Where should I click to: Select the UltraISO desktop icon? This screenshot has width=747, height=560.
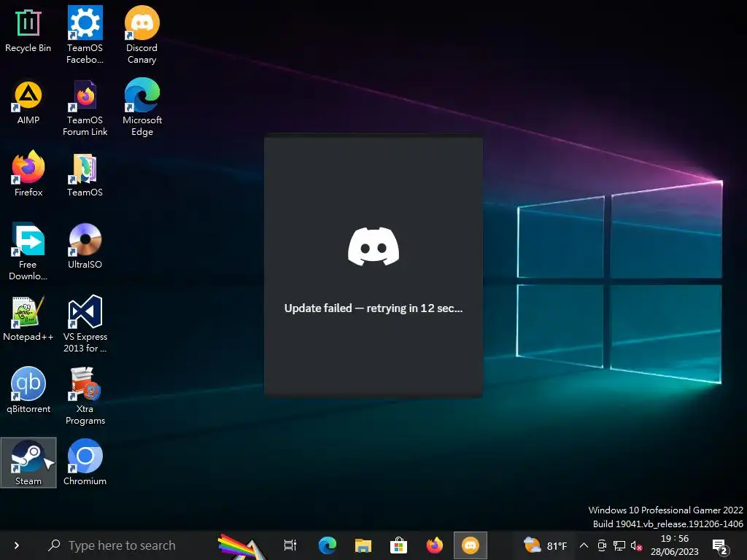85,246
